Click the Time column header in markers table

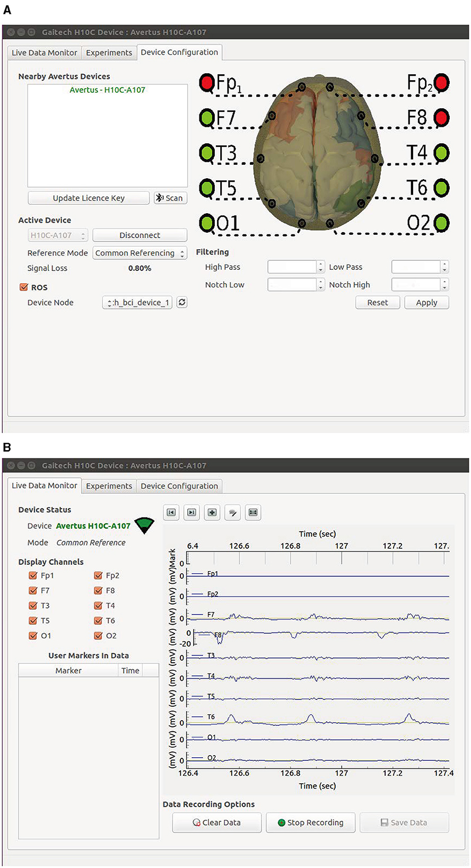click(x=130, y=670)
